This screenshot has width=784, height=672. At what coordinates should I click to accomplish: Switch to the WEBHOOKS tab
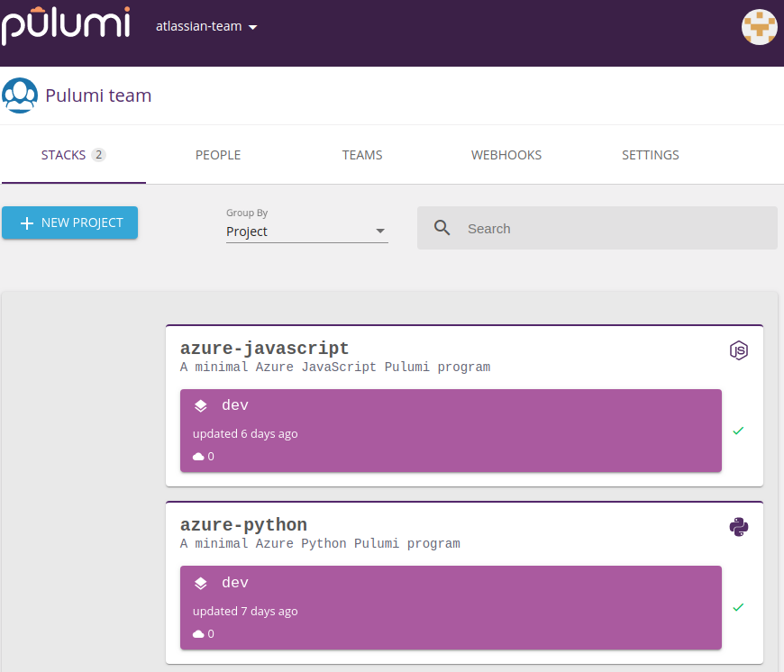506,154
